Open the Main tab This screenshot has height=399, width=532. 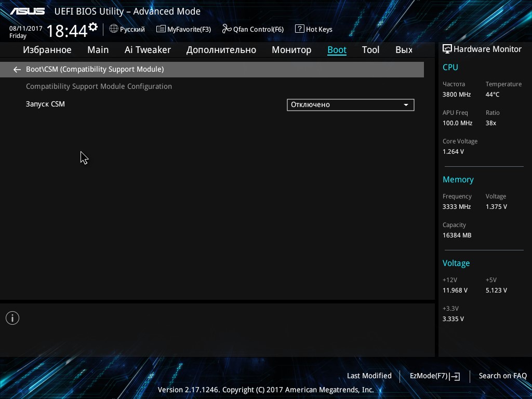(x=98, y=50)
